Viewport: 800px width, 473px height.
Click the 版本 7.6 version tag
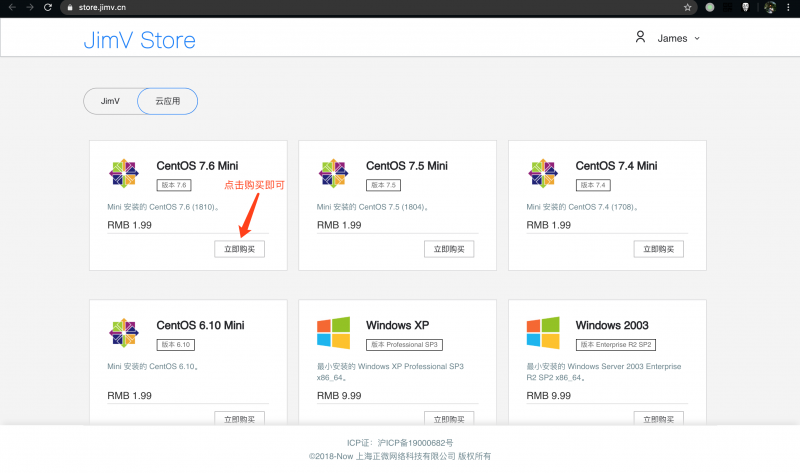pos(174,185)
